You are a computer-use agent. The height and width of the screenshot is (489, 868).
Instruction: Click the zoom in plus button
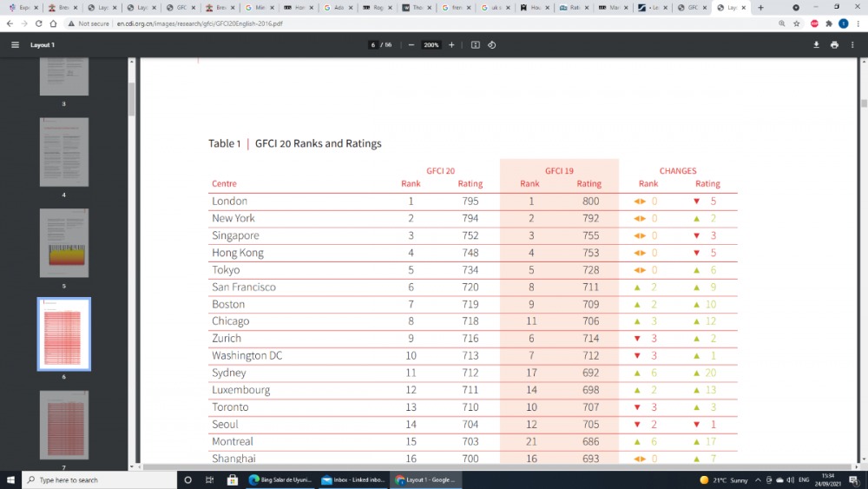(451, 44)
